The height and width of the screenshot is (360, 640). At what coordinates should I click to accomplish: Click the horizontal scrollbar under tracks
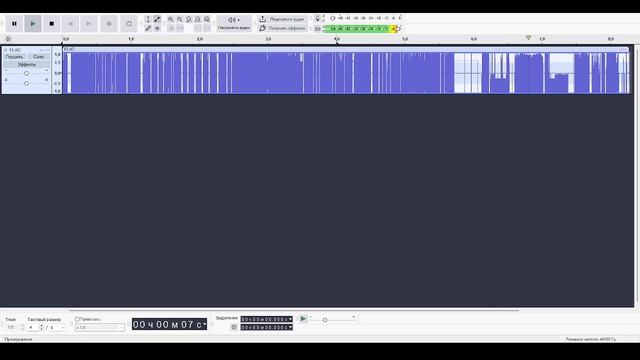294,310
